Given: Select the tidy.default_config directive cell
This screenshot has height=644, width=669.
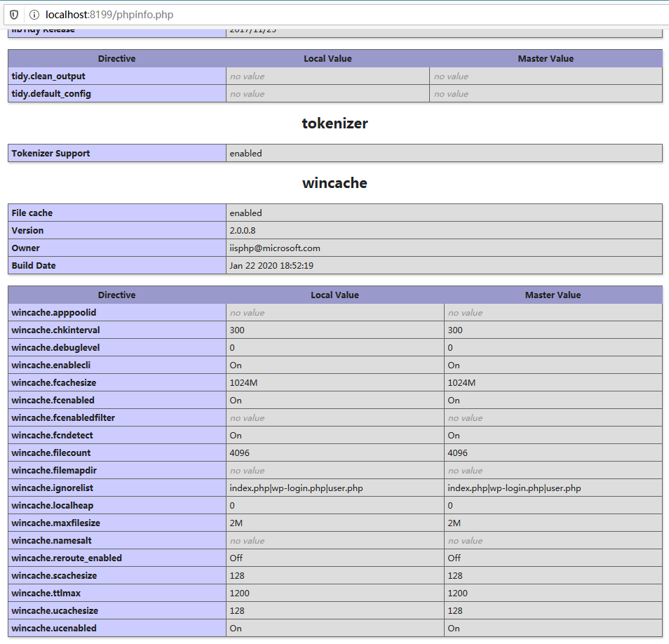Looking at the screenshot, I should click(117, 94).
